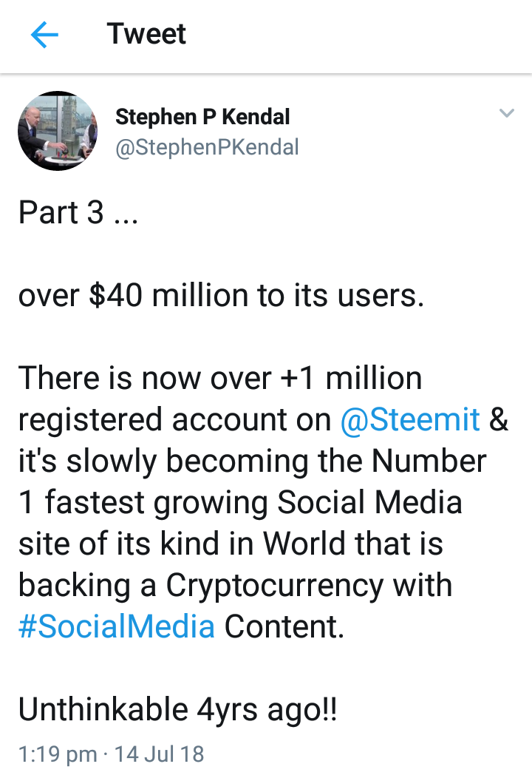The width and height of the screenshot is (532, 778).
Task: Select the 'Part 3 ...' text line
Action: pyautogui.click(x=78, y=212)
